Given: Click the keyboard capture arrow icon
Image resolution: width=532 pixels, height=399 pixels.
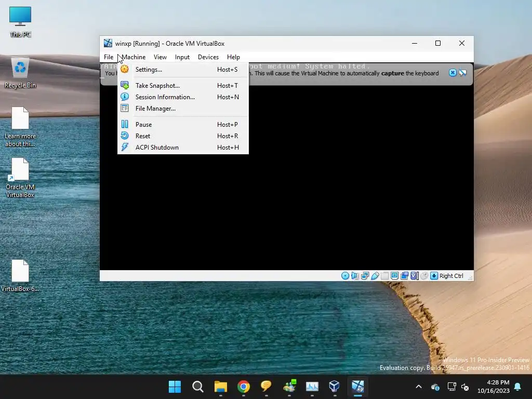Looking at the screenshot, I should click(434, 276).
